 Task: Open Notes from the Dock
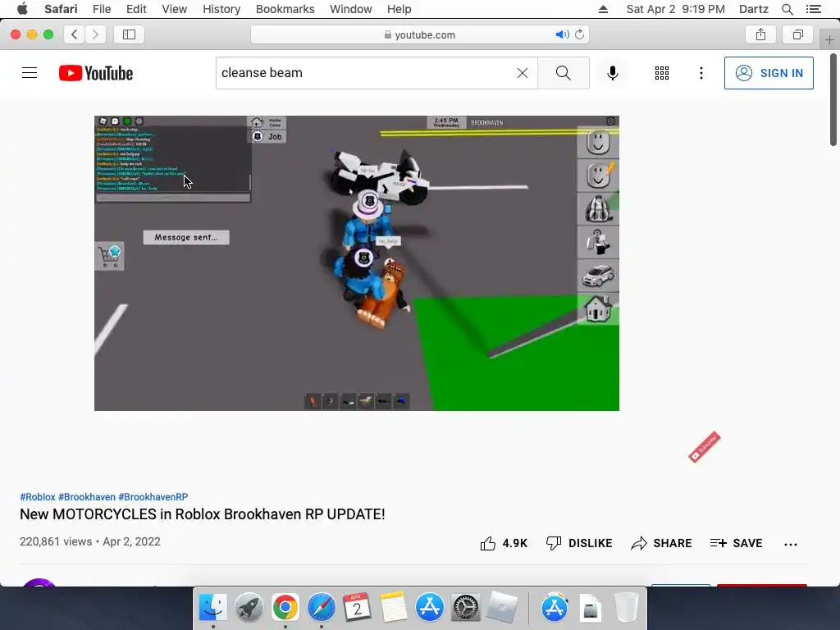(x=394, y=608)
